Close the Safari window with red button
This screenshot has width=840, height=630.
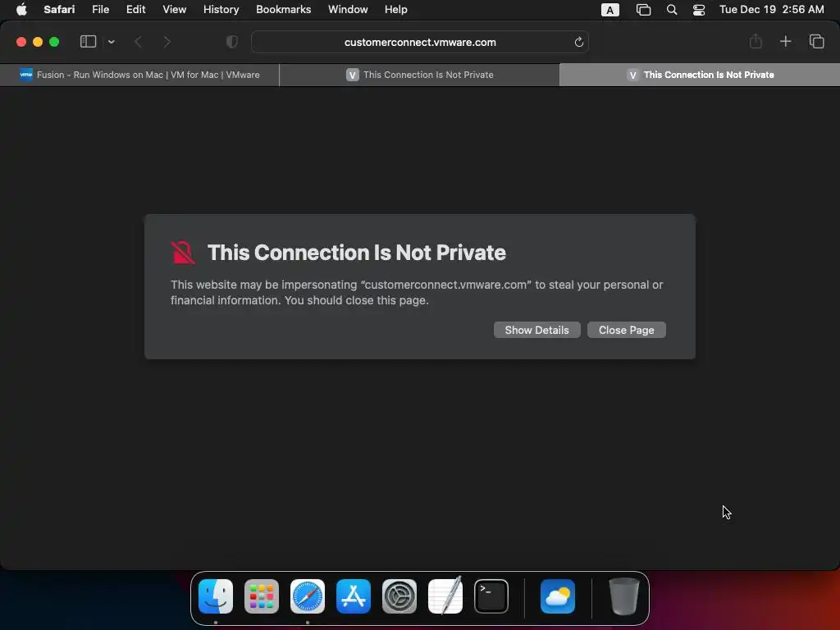(x=21, y=42)
